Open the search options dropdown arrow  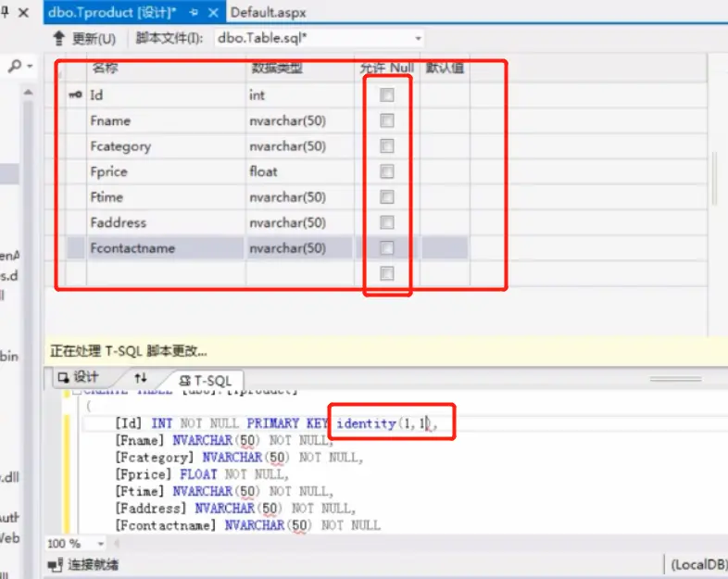click(x=30, y=67)
